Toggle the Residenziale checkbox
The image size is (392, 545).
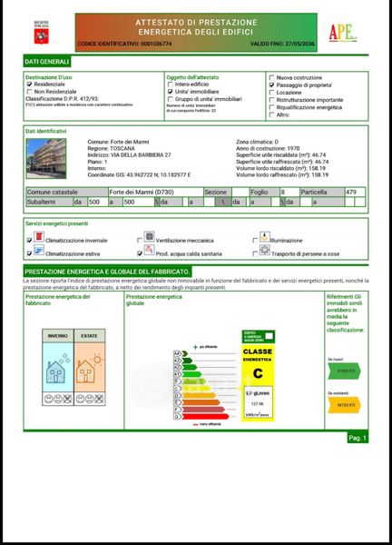tap(30, 84)
